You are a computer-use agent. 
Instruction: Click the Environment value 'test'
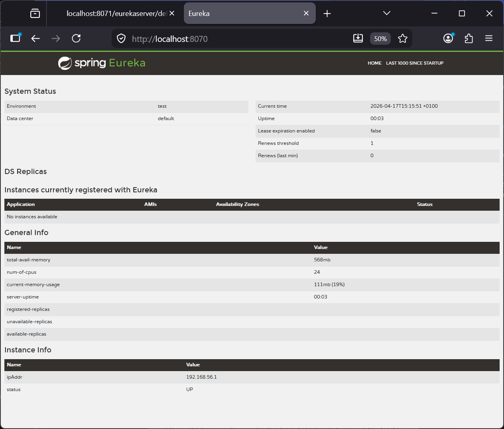click(x=162, y=106)
